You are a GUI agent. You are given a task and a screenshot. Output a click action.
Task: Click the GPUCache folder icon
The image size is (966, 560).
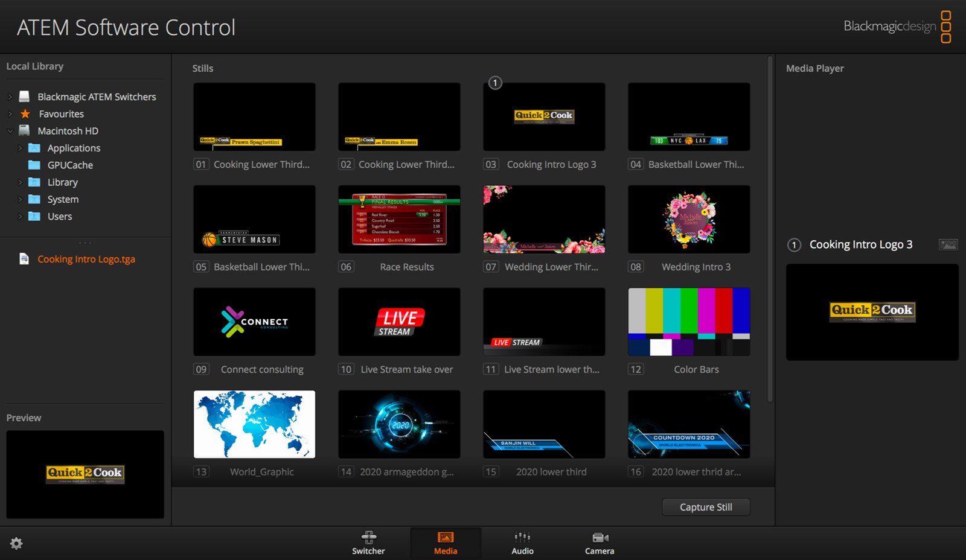[x=34, y=165]
